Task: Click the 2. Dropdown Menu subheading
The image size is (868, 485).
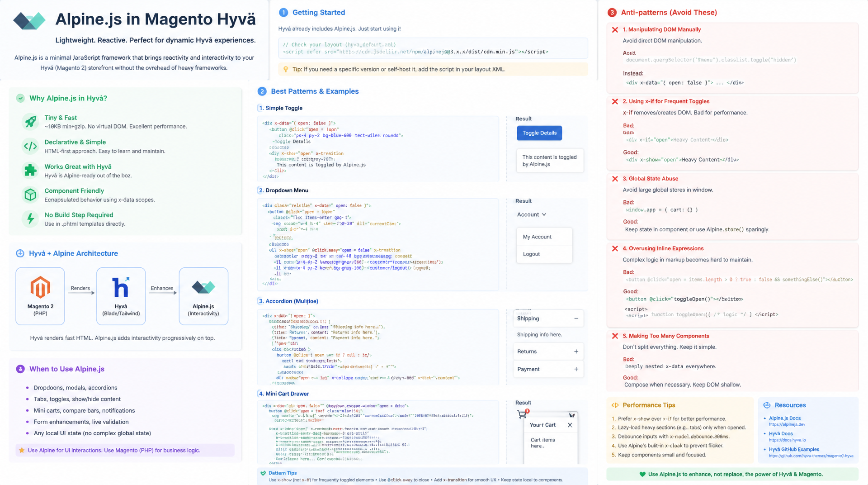Action: [283, 190]
